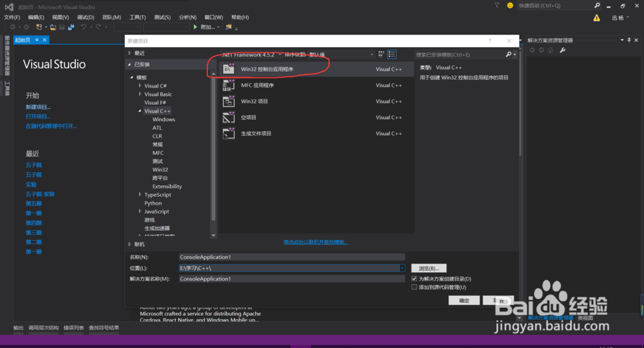Click the Visual Studio logo icon
Screen dimensions: 644x348
[x=8, y=6]
